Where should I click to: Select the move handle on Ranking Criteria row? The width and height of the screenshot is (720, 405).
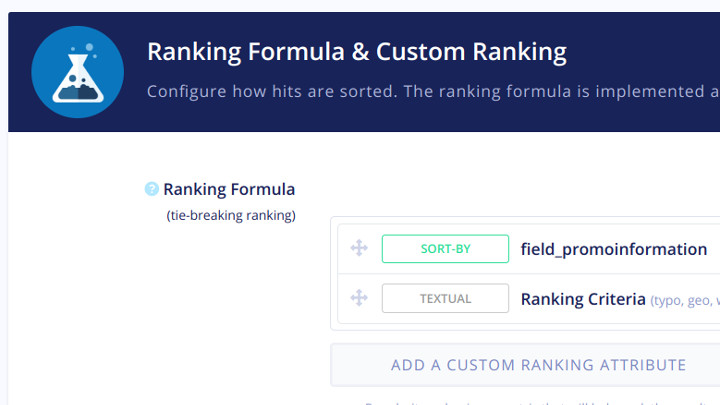(x=359, y=298)
